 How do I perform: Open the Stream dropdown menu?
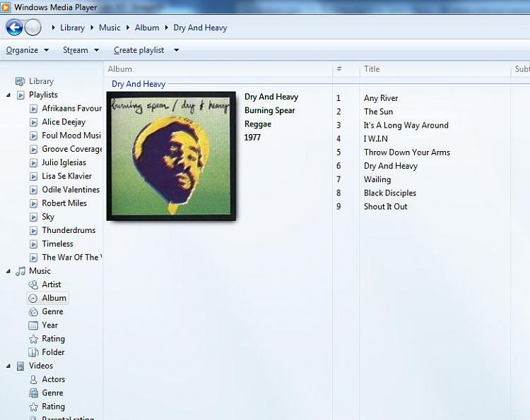[81, 50]
